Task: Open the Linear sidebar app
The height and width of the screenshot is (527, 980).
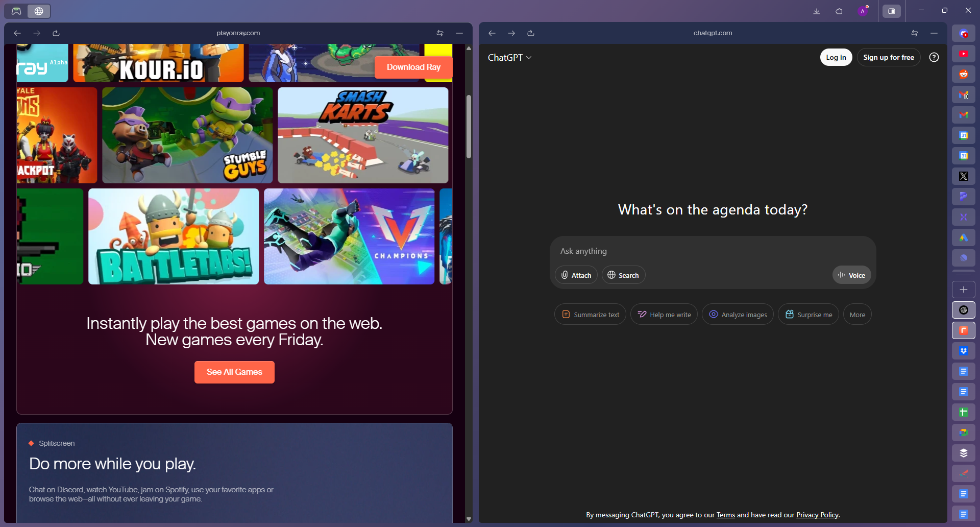Action: (x=964, y=258)
